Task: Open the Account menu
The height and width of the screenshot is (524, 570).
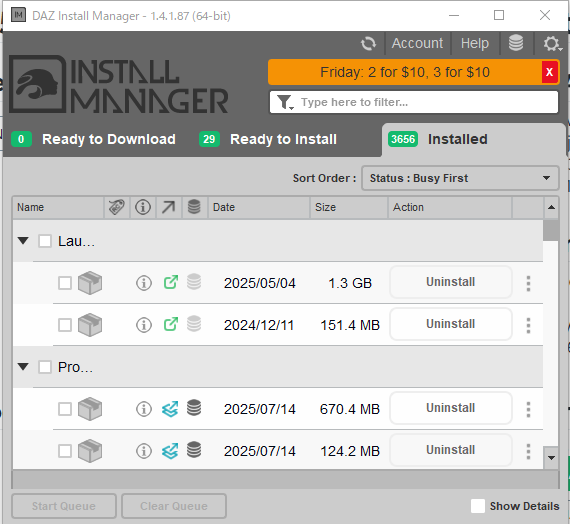Action: tap(417, 43)
